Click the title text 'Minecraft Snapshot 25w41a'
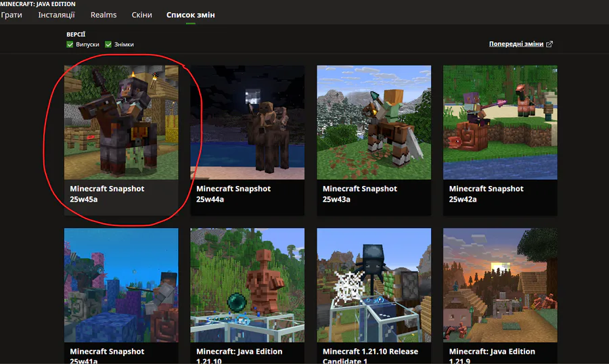This screenshot has height=364, width=609. [x=107, y=355]
